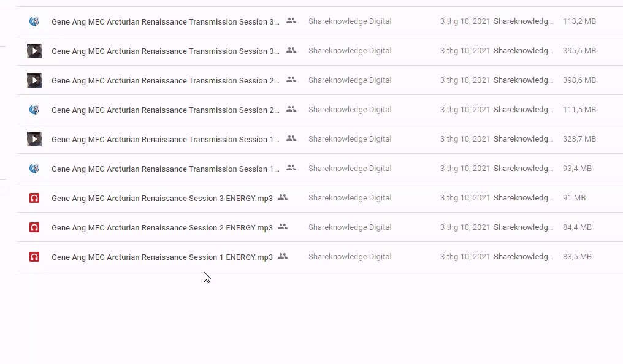Select the Transmission Session file sized 323,7 MB
This screenshot has width=623, height=364.
pyautogui.click(x=165, y=139)
